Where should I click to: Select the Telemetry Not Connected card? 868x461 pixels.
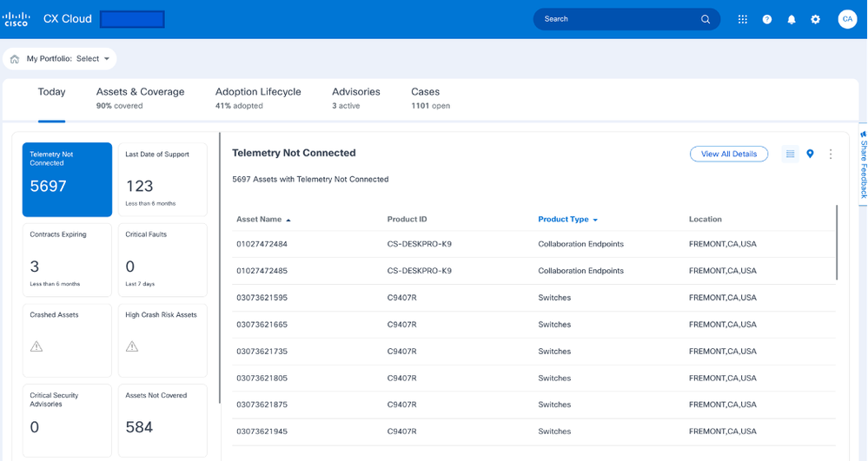(x=67, y=180)
